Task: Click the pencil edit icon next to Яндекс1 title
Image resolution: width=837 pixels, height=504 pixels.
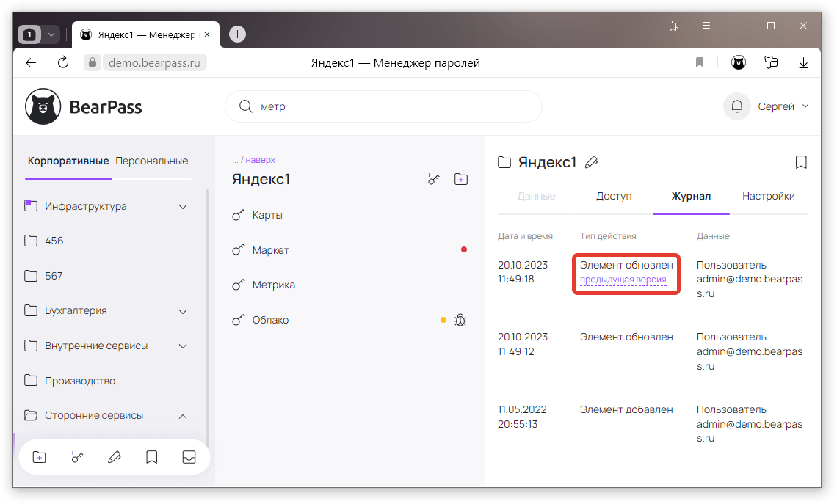Action: click(591, 163)
